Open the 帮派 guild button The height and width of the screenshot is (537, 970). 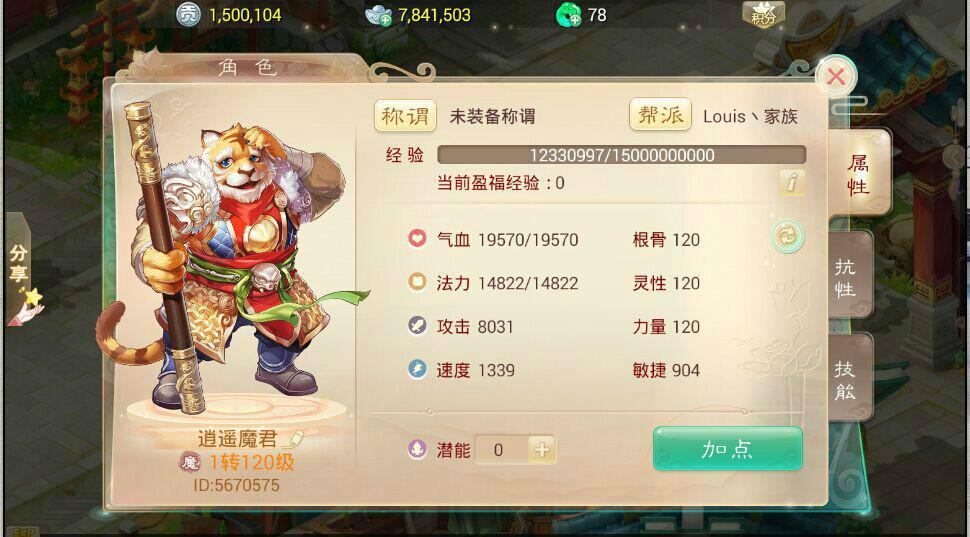pos(660,115)
